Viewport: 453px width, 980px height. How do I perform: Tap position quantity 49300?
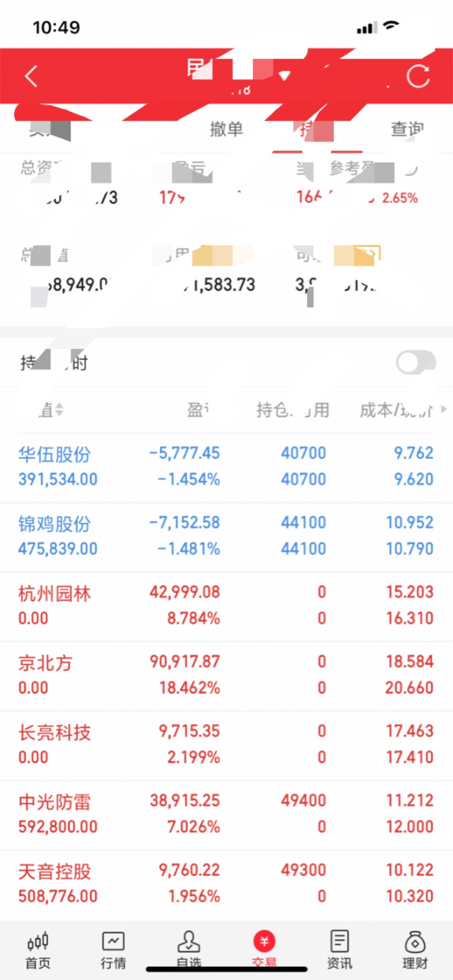tap(304, 870)
